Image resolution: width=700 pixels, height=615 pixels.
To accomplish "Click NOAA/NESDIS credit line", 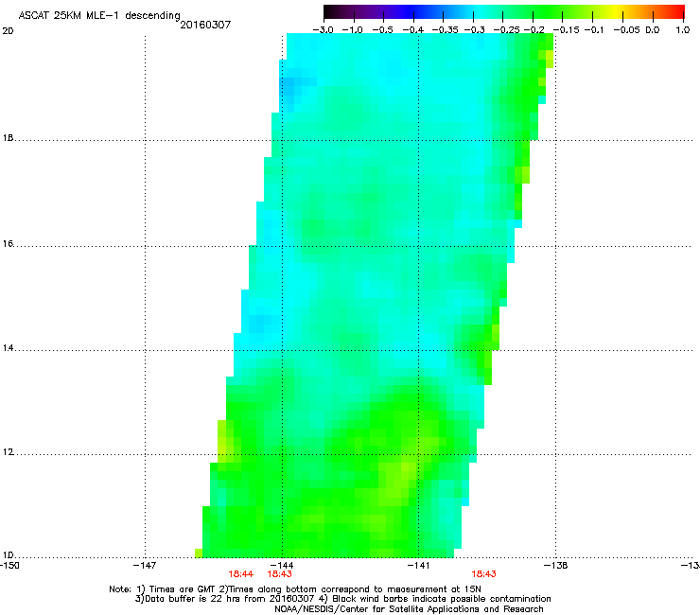I will tap(409, 609).
